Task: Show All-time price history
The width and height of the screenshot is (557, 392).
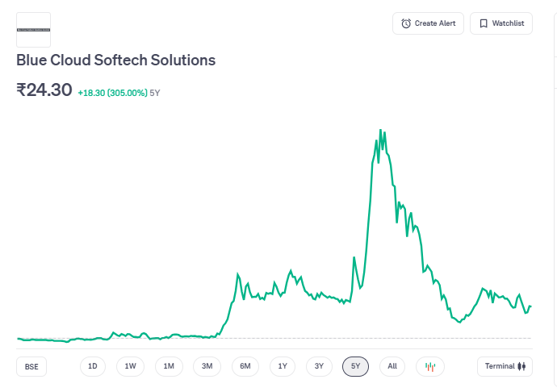Action: [392, 366]
